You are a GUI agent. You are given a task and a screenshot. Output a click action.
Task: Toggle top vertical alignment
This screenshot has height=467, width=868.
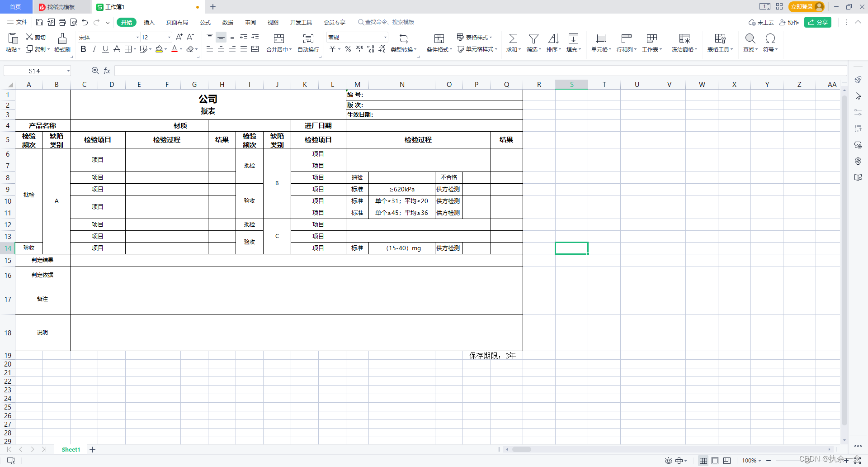210,37
